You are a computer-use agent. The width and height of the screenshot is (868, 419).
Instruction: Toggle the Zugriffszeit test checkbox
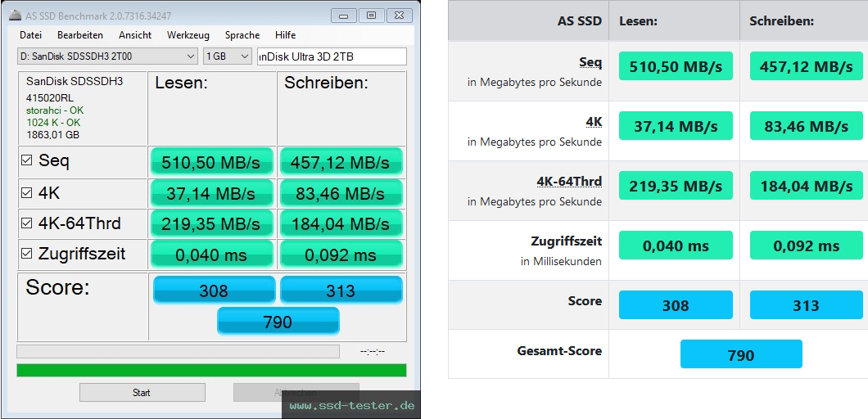tap(26, 254)
